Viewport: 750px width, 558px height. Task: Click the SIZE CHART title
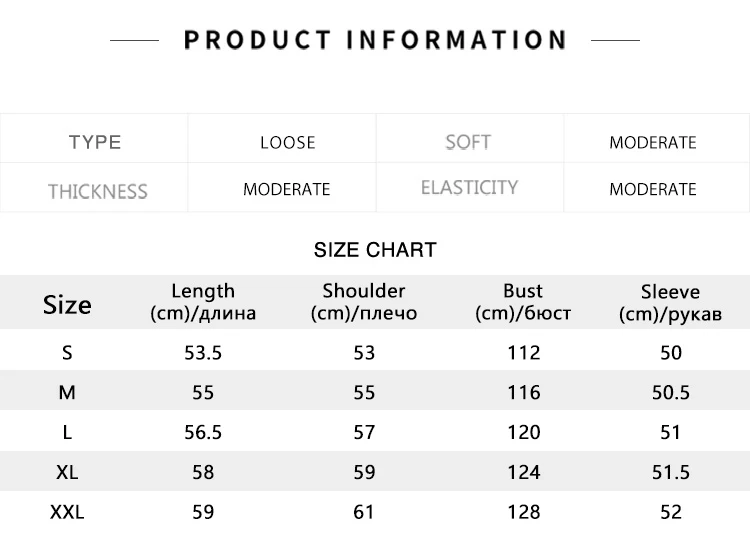[375, 250]
